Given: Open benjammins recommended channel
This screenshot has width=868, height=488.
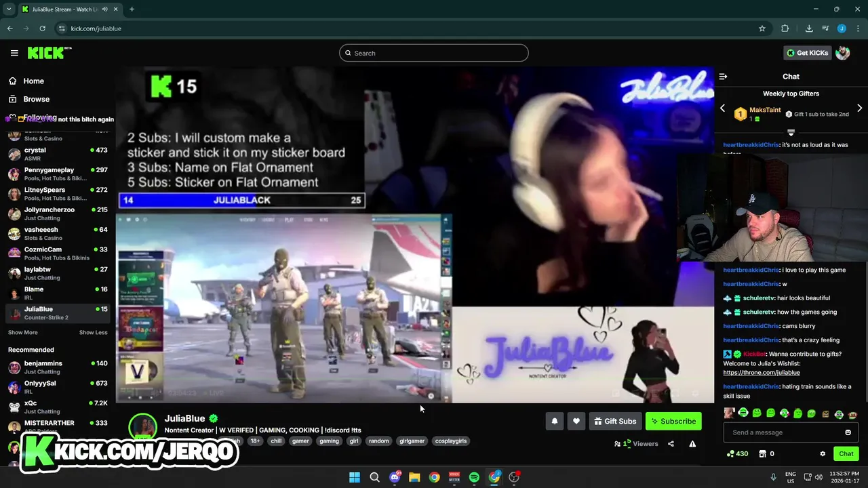Looking at the screenshot, I should [x=58, y=367].
